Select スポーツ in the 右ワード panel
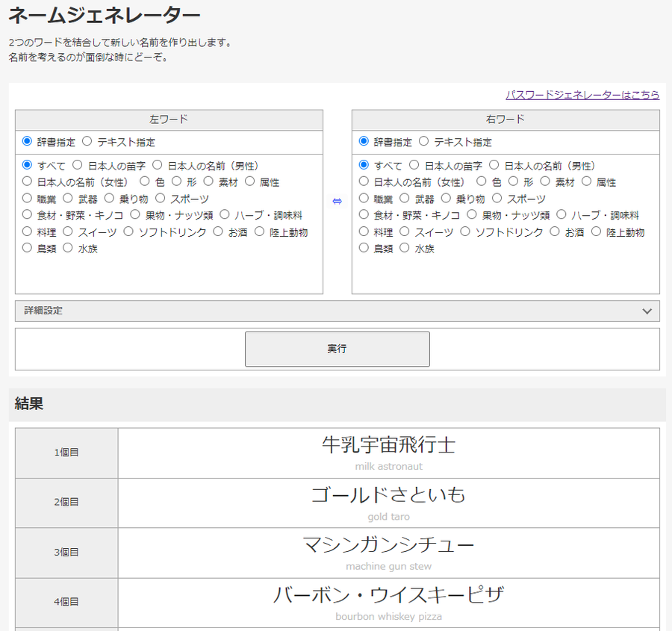 [497, 198]
